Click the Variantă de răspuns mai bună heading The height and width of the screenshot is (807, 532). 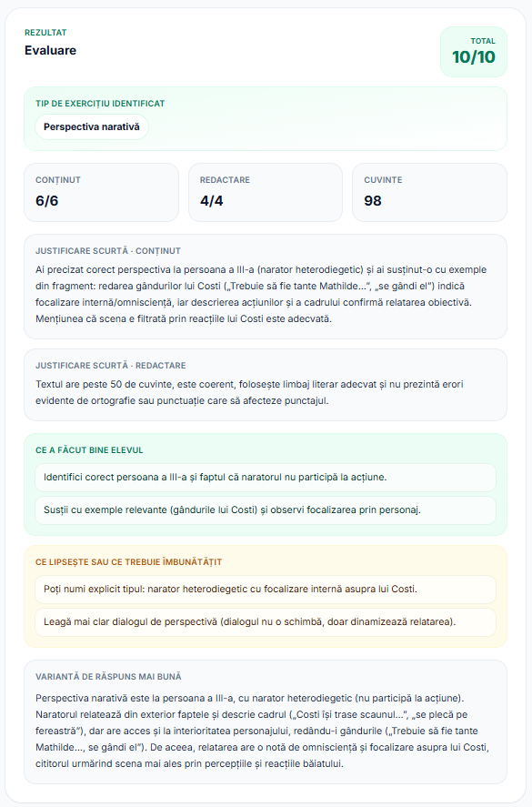click(108, 677)
